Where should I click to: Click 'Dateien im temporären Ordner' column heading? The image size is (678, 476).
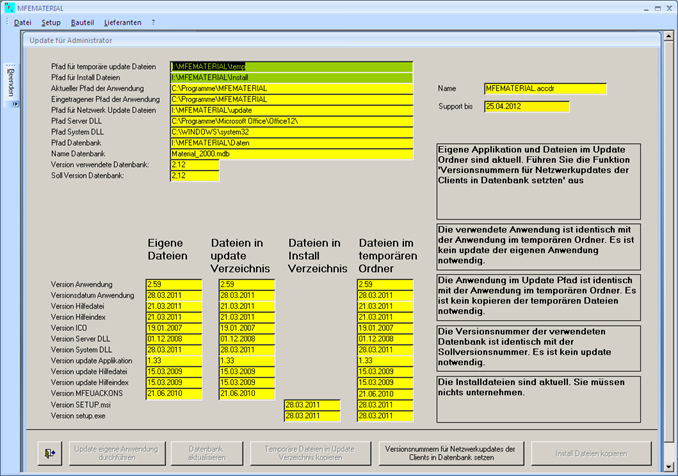(x=388, y=256)
